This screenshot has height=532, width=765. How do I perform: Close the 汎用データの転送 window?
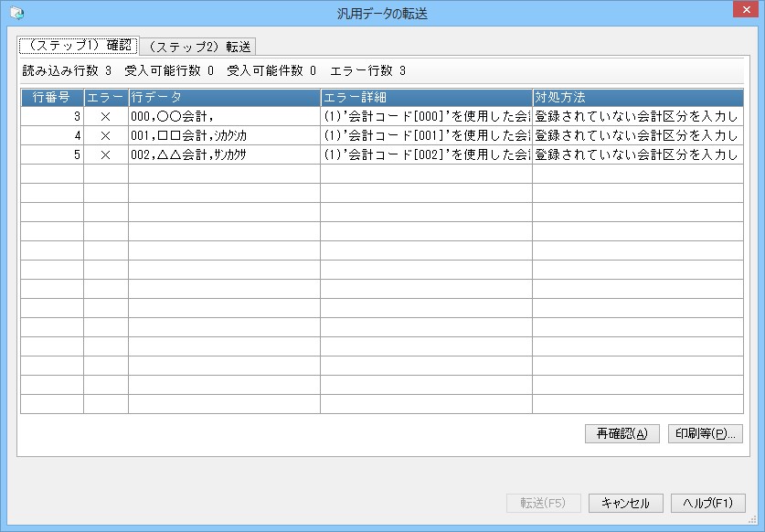pyautogui.click(x=746, y=10)
